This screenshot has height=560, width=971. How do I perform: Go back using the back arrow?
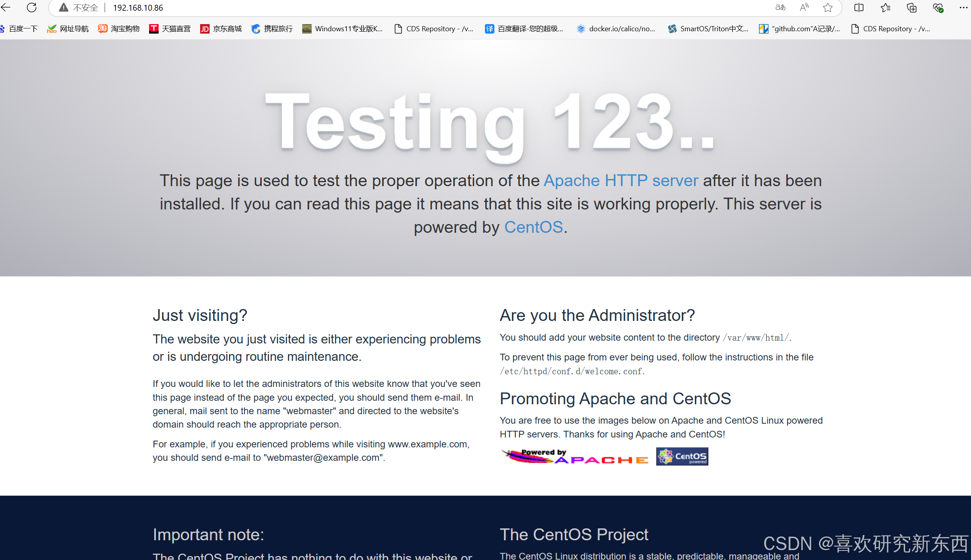(6, 8)
